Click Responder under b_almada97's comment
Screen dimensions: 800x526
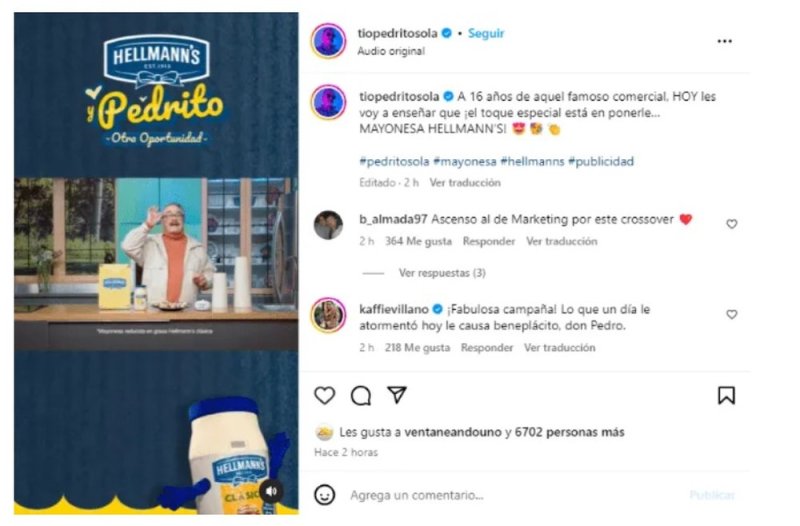click(x=489, y=241)
